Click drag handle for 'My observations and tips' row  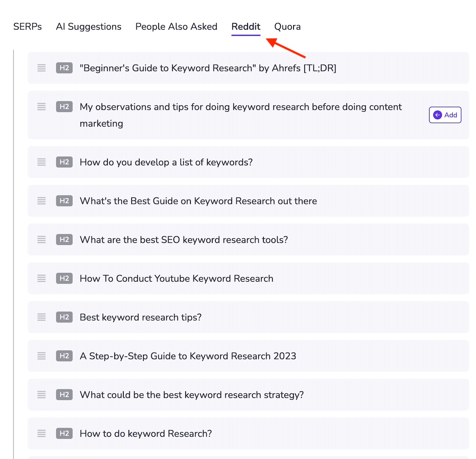tap(42, 107)
